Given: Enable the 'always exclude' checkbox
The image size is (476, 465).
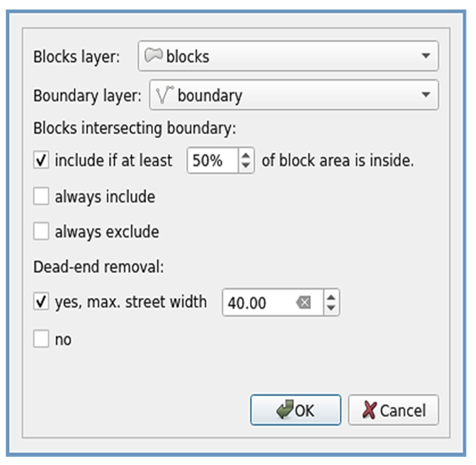Looking at the screenshot, I should click(41, 231).
